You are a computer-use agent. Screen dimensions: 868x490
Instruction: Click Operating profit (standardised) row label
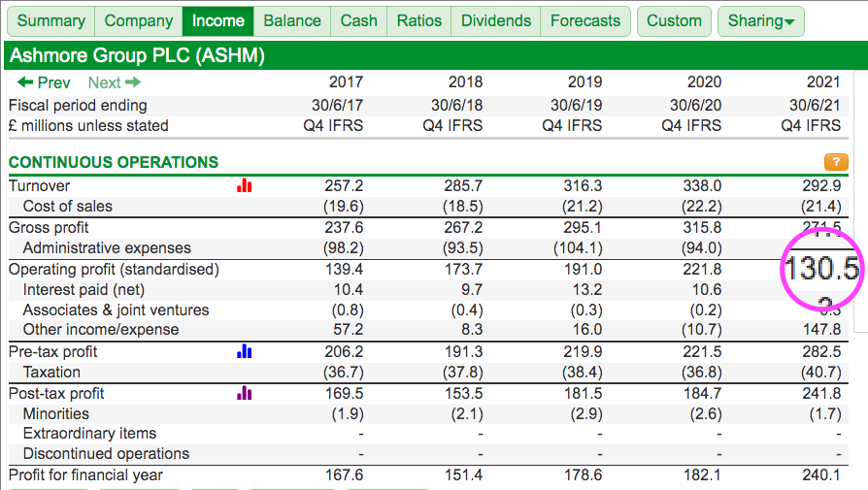tap(114, 270)
